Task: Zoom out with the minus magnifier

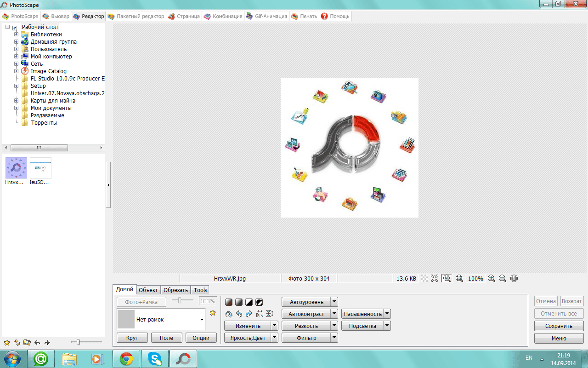Action: (503, 278)
